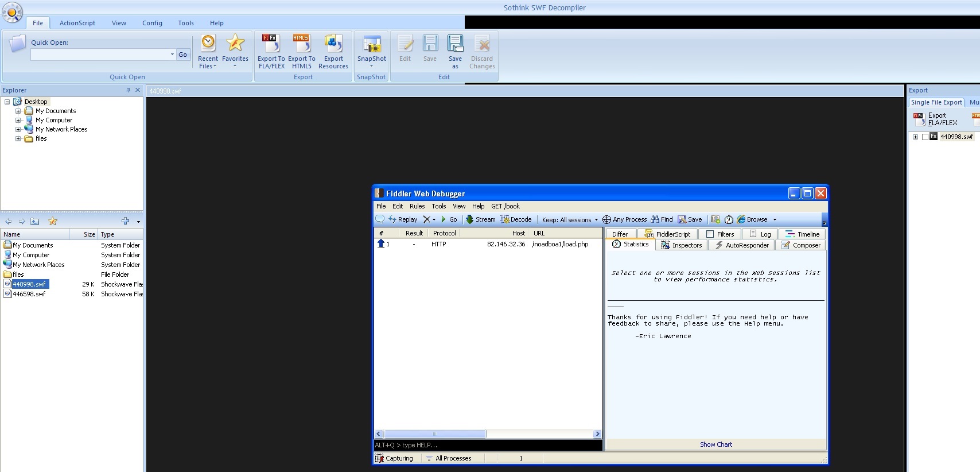Image resolution: width=980 pixels, height=472 pixels.
Task: Collapse the Desktop tree node
Action: click(7, 102)
